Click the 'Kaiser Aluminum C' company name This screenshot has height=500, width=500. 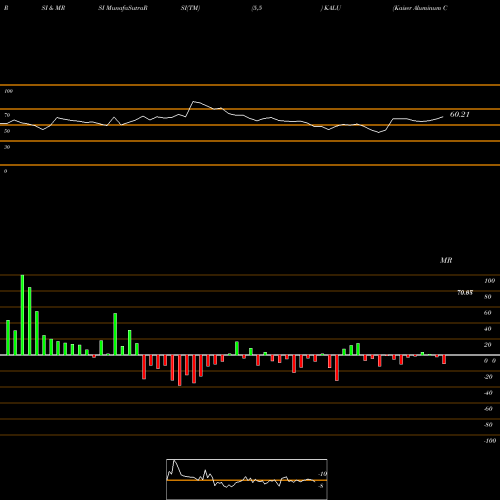coord(420,8)
